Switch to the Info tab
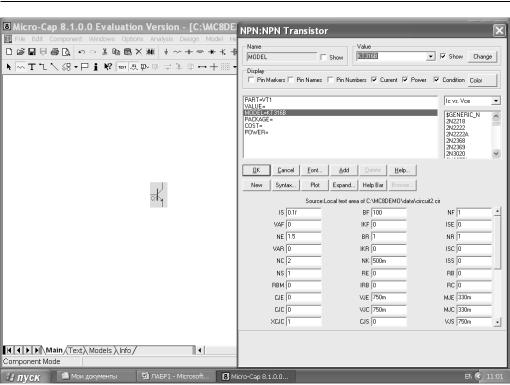510x385 pixels. [x=125, y=350]
